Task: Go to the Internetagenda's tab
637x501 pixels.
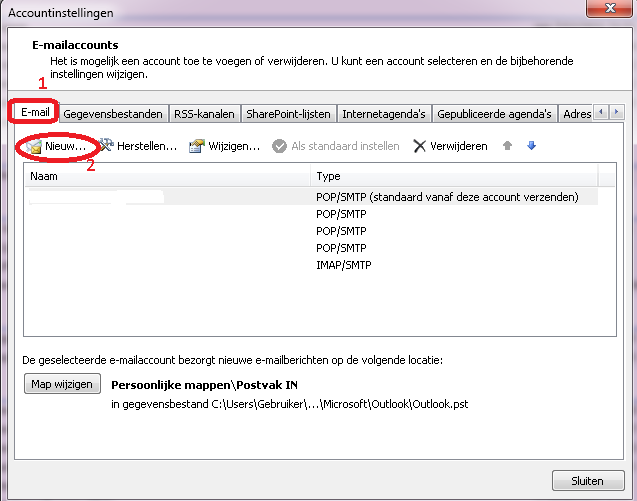Action: (x=384, y=114)
